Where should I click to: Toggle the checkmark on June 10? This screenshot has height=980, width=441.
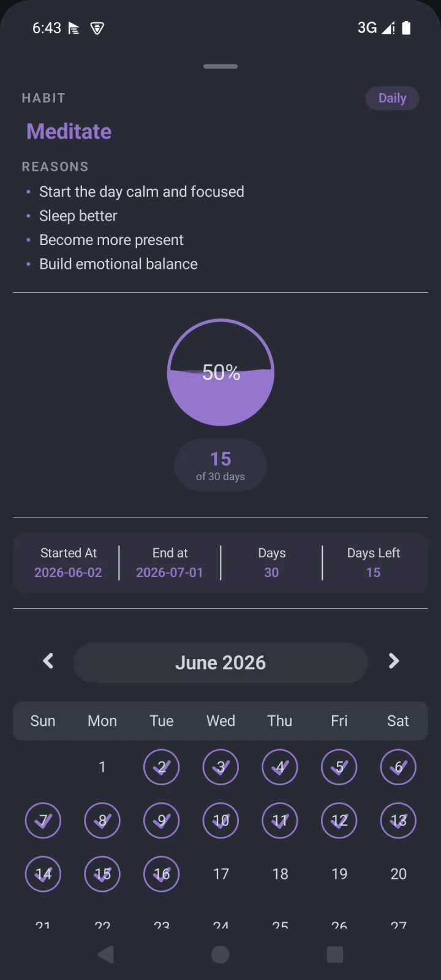coord(221,821)
